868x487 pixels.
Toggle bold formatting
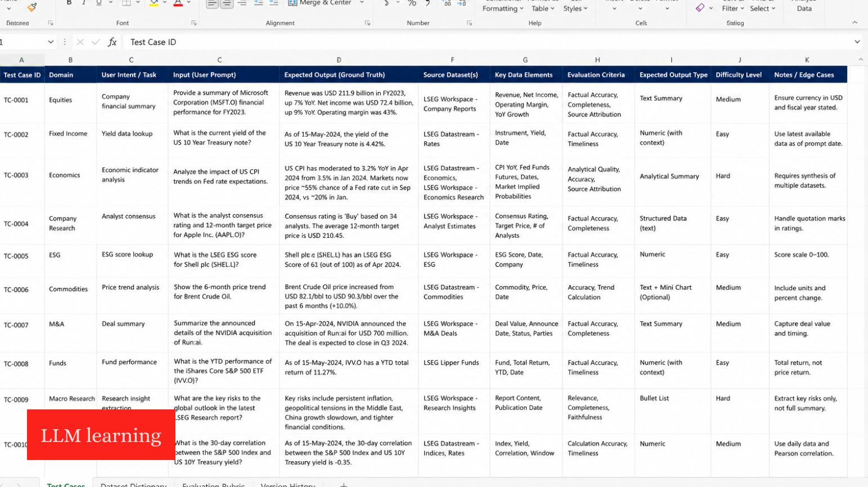pos(69,3)
